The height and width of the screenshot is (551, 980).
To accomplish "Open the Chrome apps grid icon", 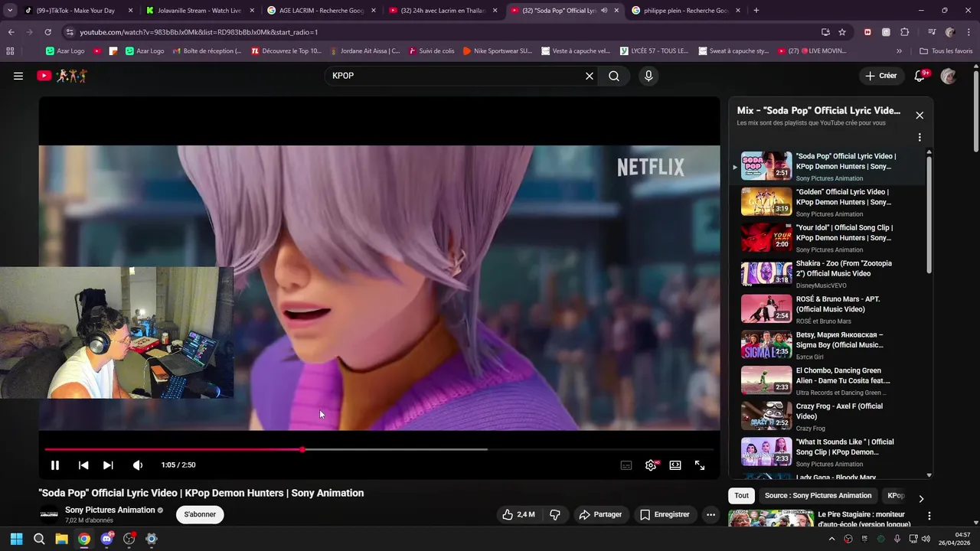I will point(10,51).
